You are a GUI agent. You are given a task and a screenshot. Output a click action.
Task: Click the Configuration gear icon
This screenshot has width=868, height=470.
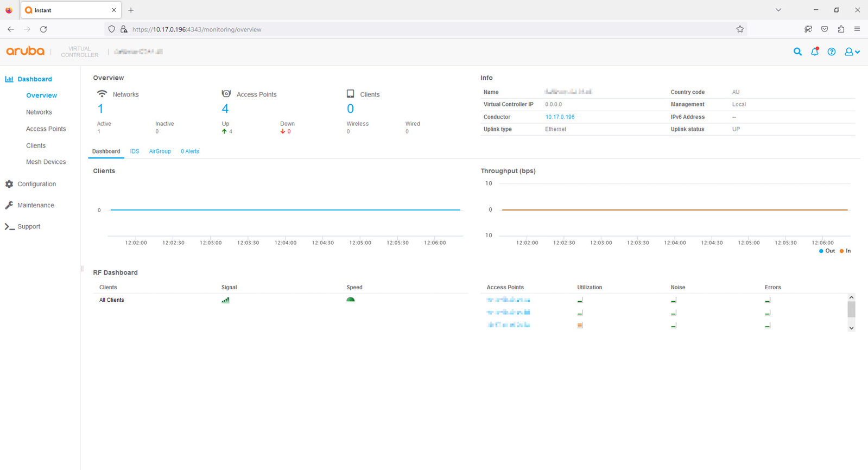point(9,184)
